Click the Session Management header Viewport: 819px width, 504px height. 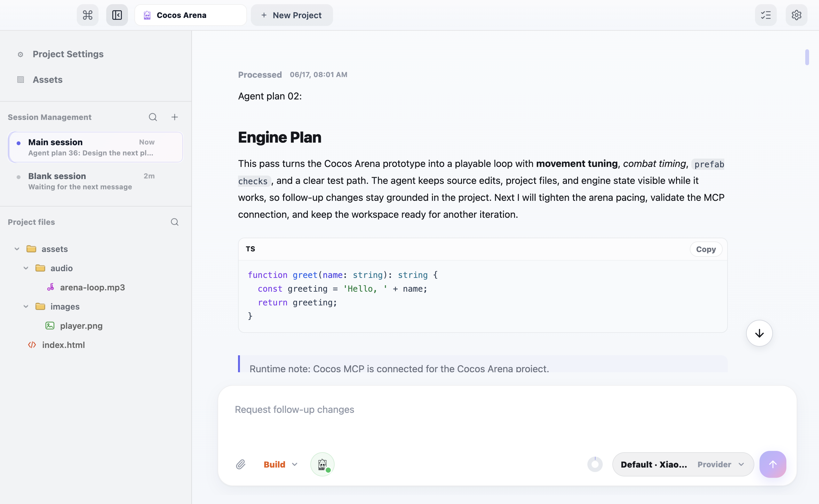[x=49, y=117]
